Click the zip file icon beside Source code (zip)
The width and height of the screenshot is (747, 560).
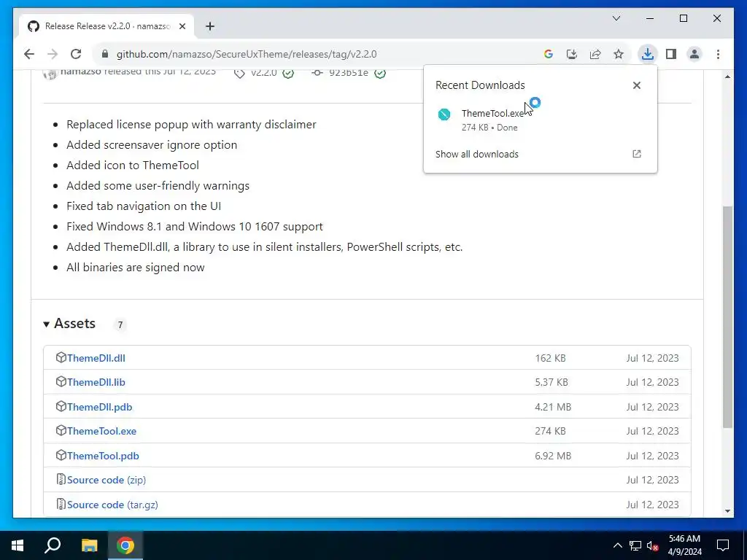tap(61, 479)
